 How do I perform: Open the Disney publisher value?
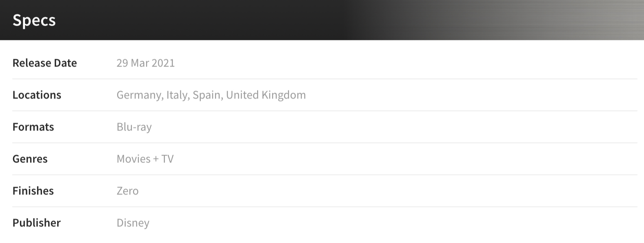click(133, 223)
